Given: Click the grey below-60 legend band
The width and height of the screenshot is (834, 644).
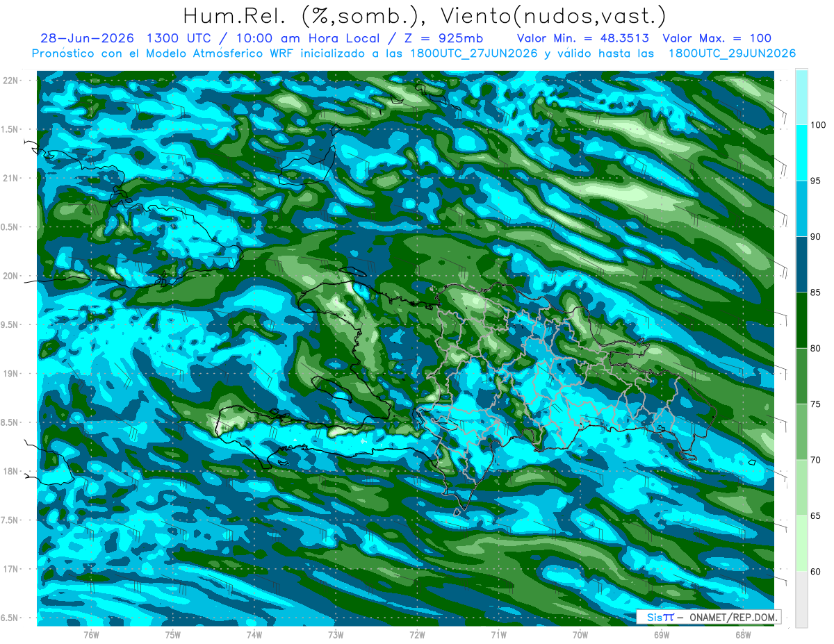Looking at the screenshot, I should pos(801,600).
